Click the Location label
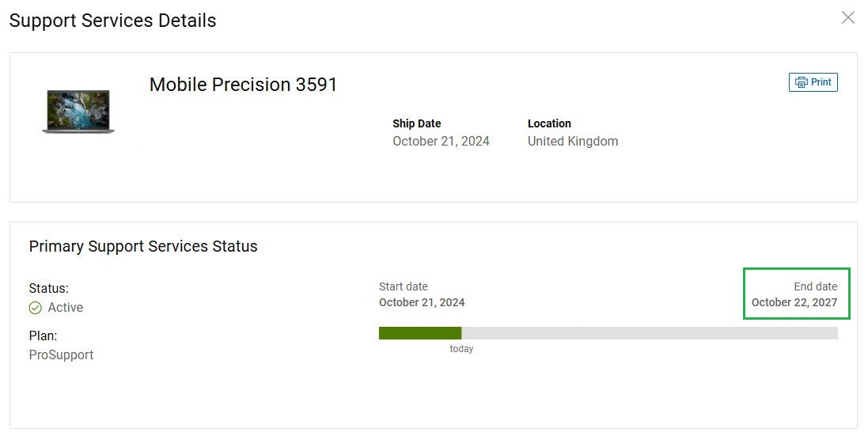This screenshot has width=868, height=436. (549, 123)
